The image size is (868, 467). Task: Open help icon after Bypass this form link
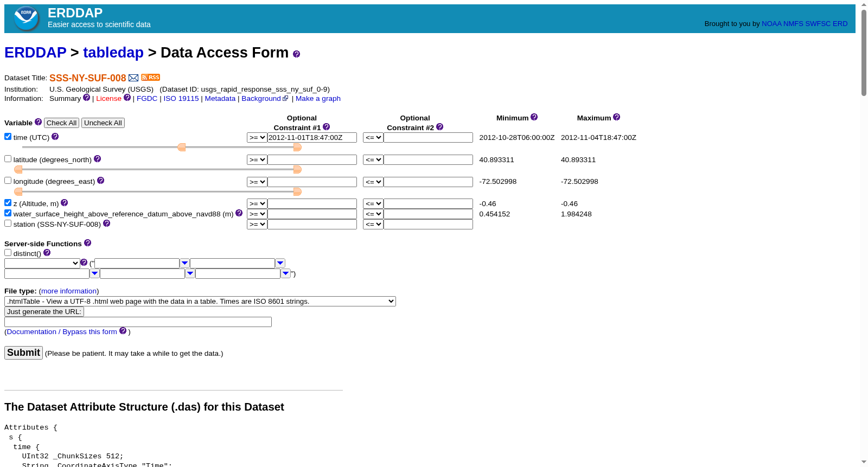123,331
